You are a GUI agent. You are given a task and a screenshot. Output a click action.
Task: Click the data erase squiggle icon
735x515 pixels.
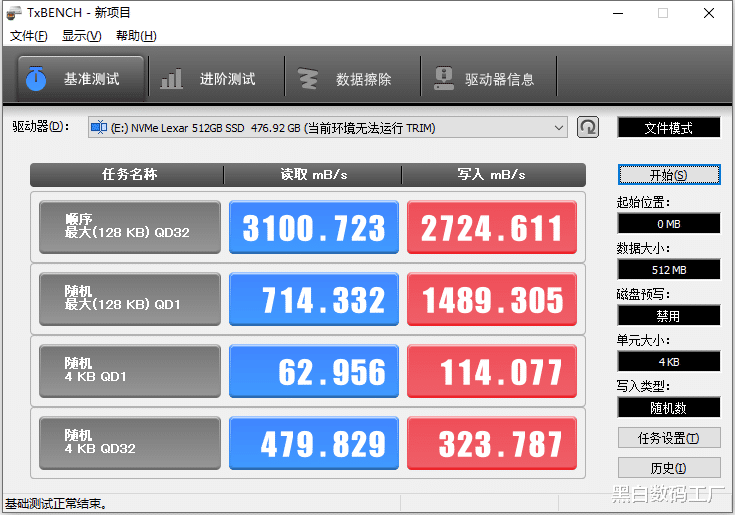tap(308, 78)
